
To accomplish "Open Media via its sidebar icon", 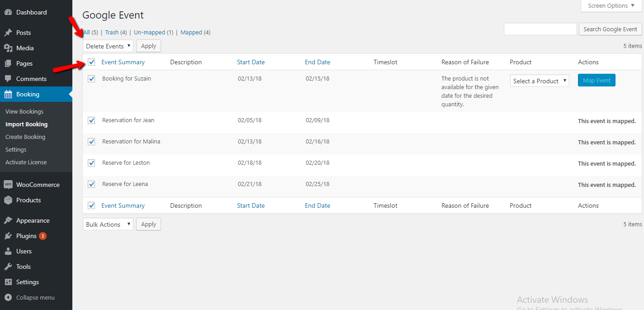I will 8,48.
